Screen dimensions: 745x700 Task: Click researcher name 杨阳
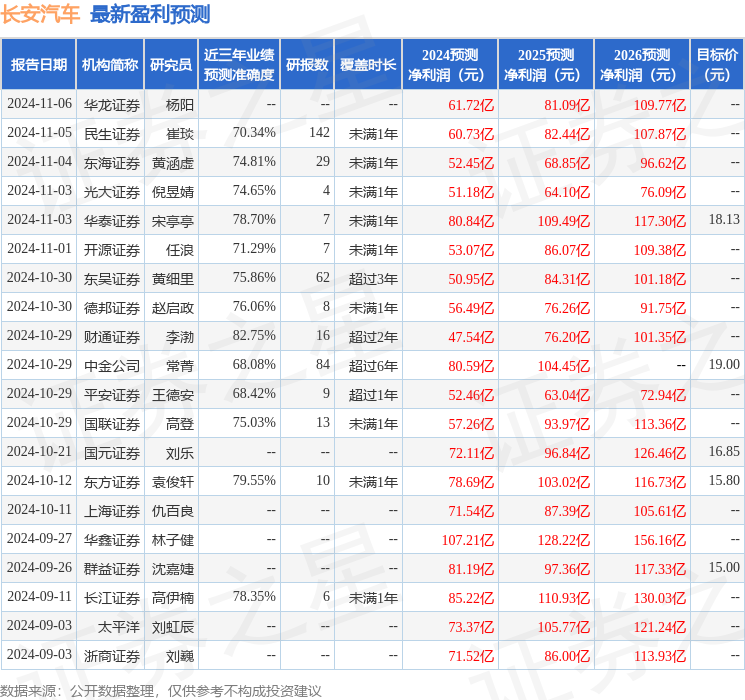tap(180, 105)
